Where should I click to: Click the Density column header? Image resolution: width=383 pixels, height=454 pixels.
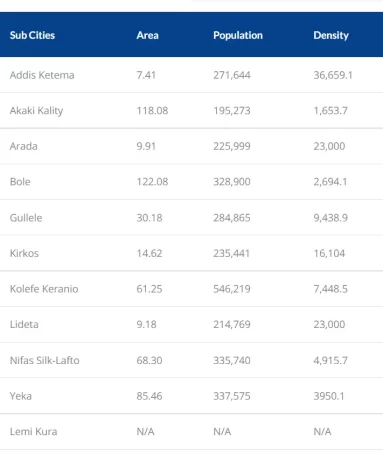331,35
